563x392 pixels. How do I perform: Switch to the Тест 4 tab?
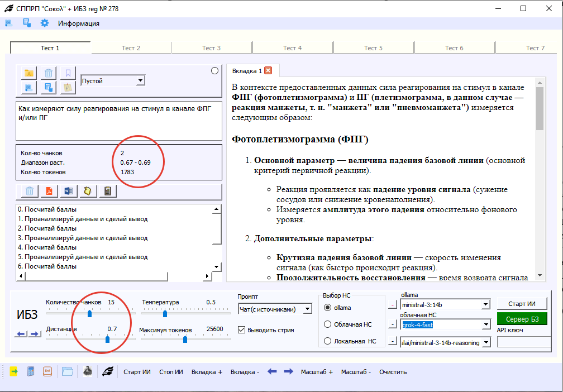click(293, 48)
